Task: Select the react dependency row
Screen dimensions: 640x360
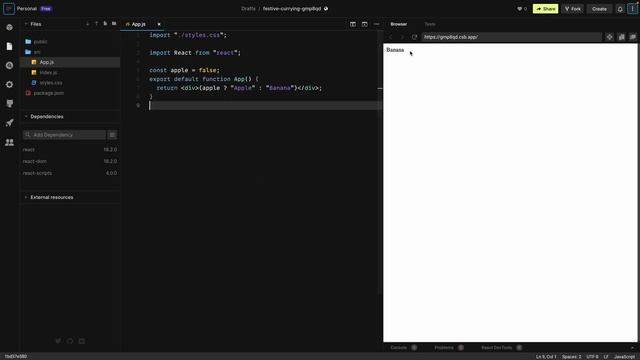Action: point(70,150)
